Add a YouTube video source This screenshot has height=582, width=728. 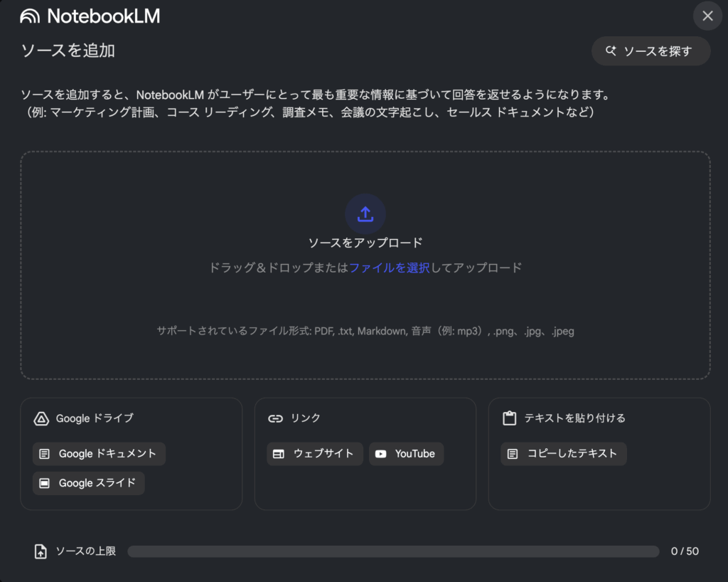406,454
